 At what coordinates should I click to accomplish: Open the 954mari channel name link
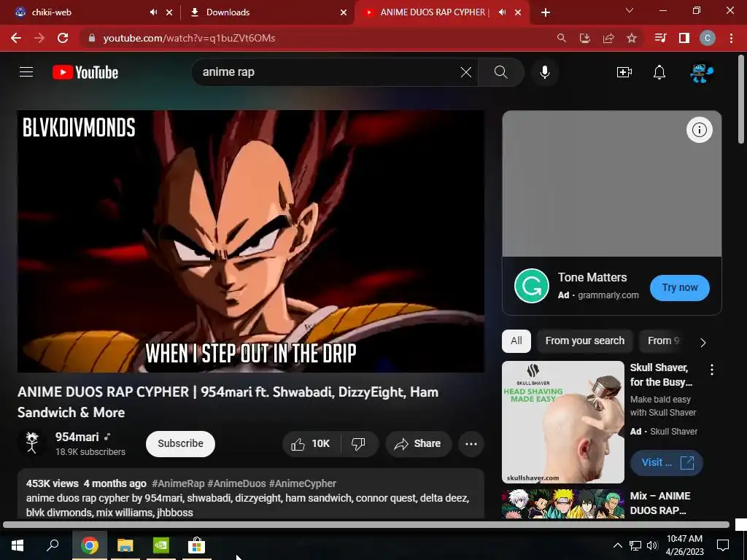coord(77,437)
